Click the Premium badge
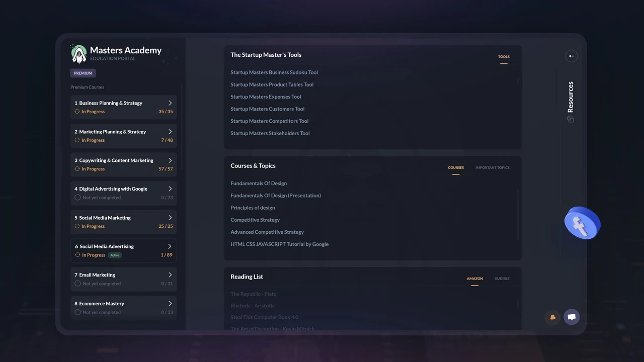The height and width of the screenshot is (362, 644). pyautogui.click(x=83, y=73)
